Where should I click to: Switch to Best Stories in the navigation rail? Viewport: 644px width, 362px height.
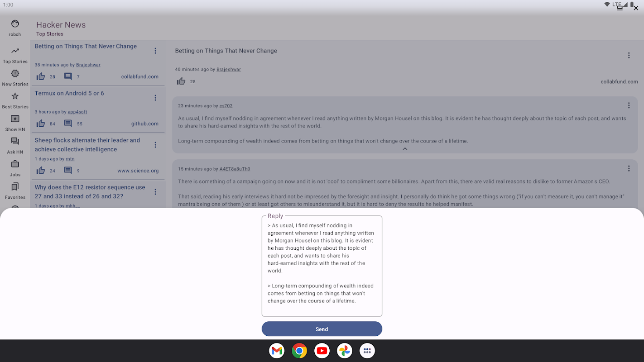pos(15,100)
